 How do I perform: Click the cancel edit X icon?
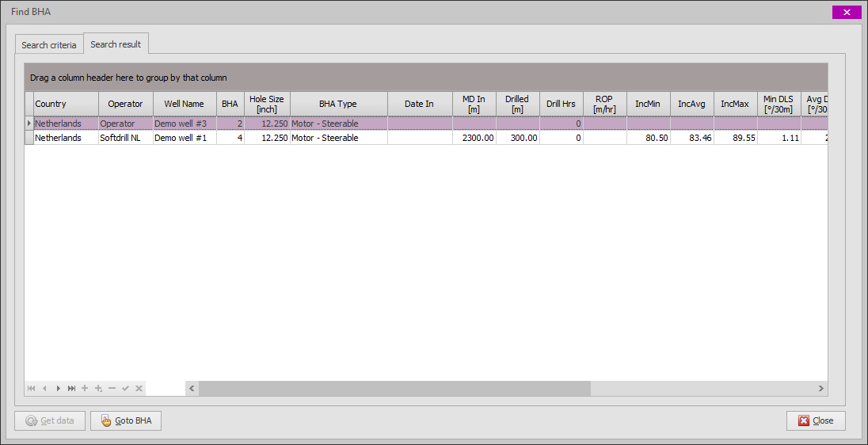point(139,388)
